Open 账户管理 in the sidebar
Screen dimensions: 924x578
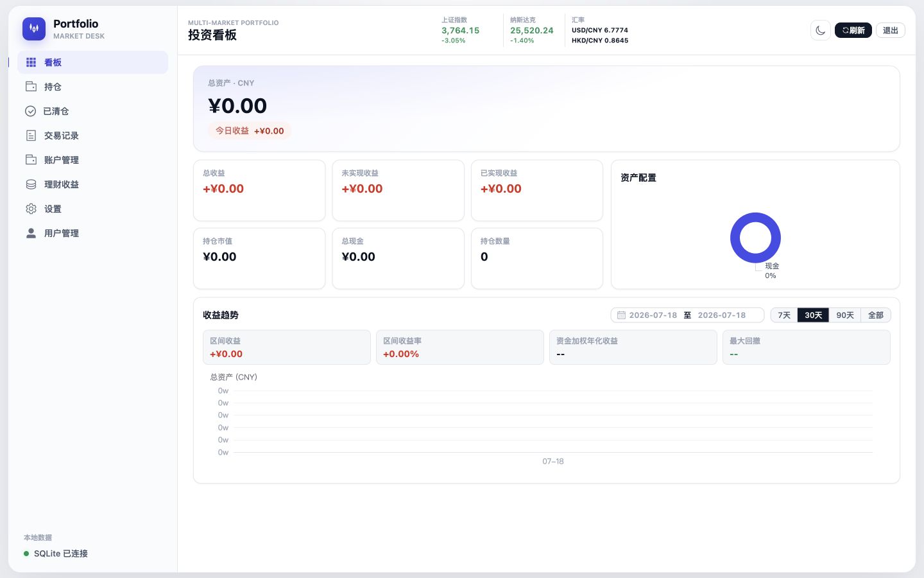(92, 160)
